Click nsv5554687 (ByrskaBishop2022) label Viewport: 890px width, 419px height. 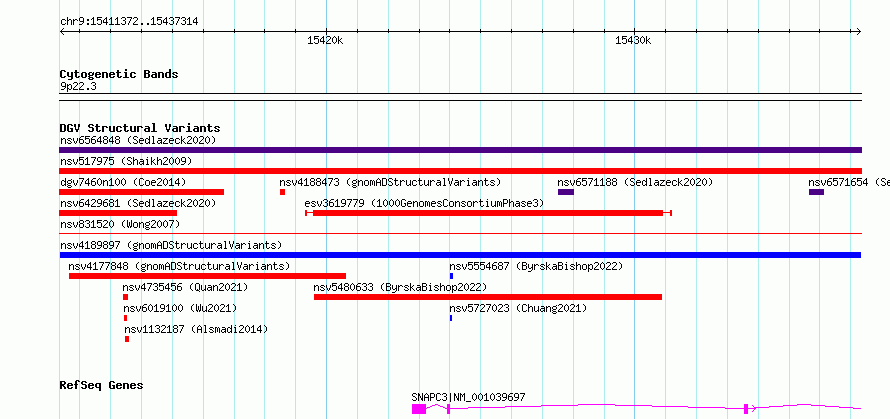coord(536,266)
